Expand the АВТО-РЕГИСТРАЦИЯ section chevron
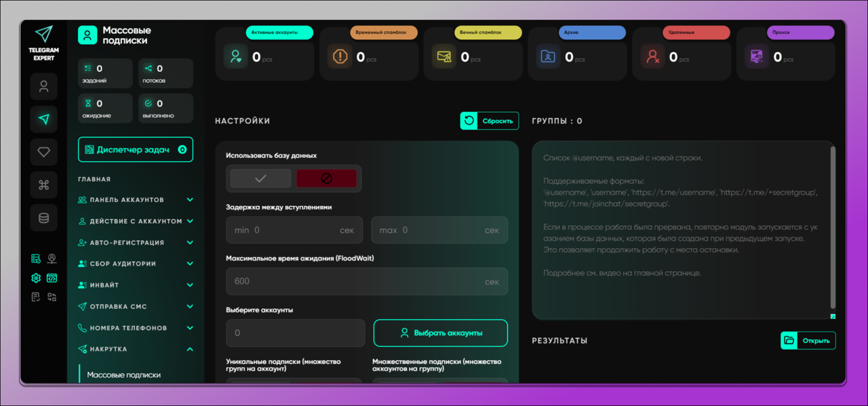Viewport: 868px width, 406px height. click(190, 243)
